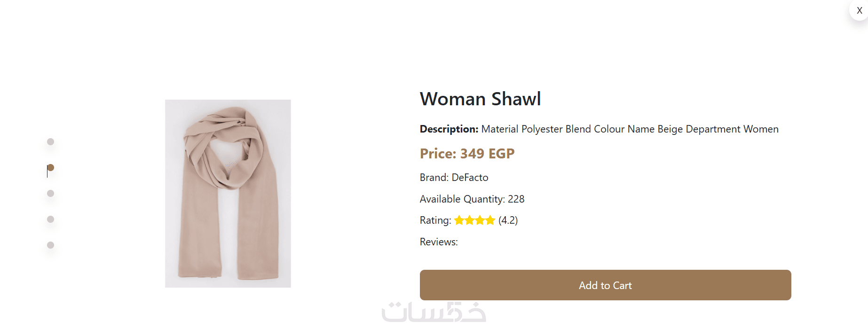This screenshot has width=868, height=329.
Task: Click the Arabic watermark logo
Action: [x=434, y=313]
